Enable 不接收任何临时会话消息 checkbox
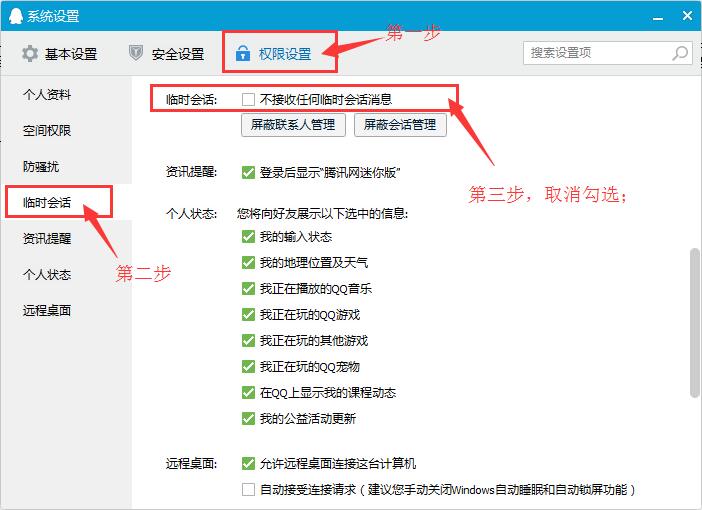This screenshot has width=702, height=510. tap(248, 100)
